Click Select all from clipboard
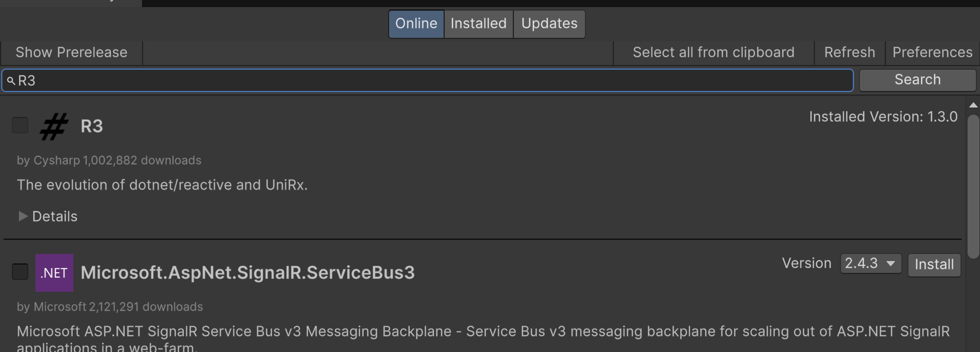The width and height of the screenshot is (980, 352). point(713,53)
